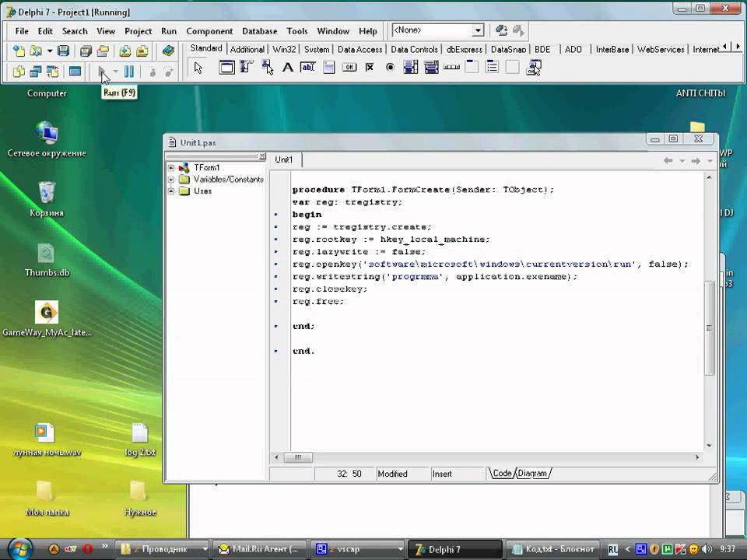This screenshot has width=747, height=560.
Task: Click Remove file from project icon
Action: click(x=142, y=50)
